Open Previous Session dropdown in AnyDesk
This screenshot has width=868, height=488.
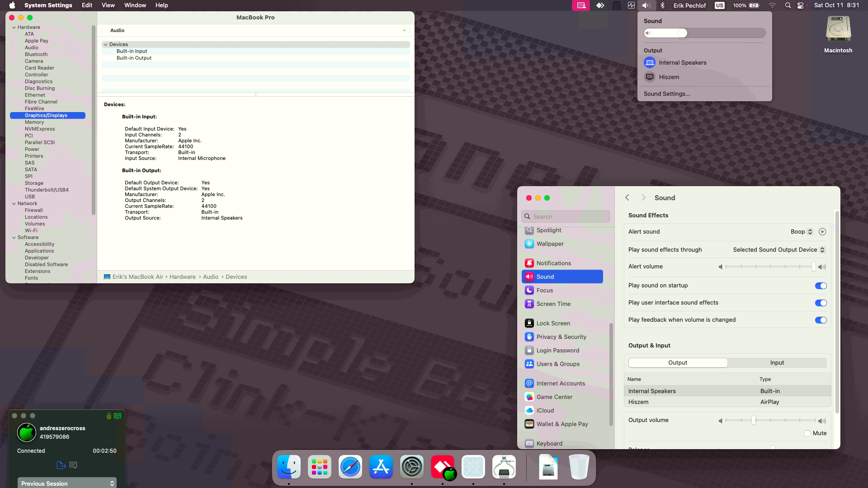click(x=67, y=483)
